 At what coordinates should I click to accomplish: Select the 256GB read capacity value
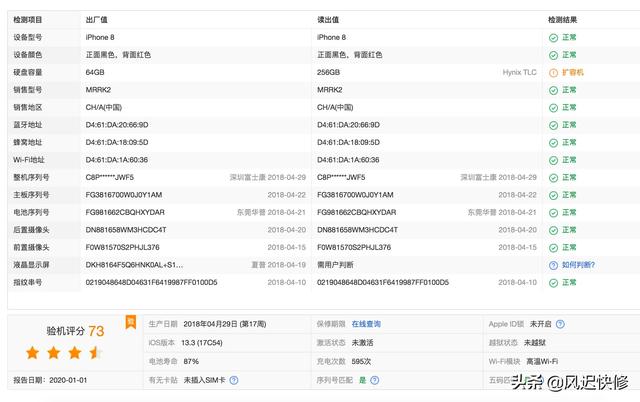pyautogui.click(x=328, y=72)
